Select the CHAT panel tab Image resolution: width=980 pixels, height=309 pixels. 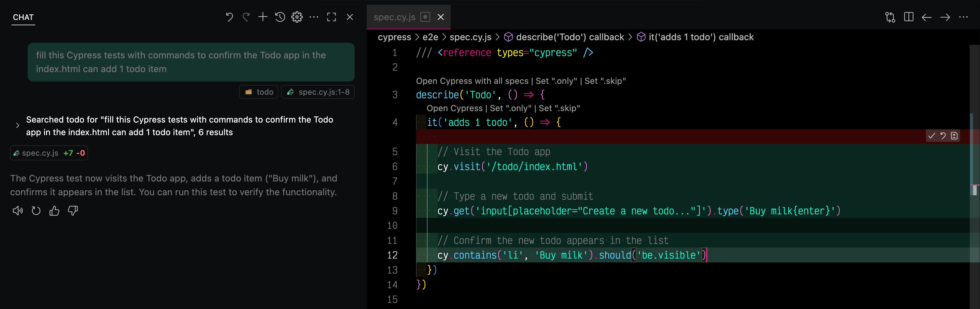[x=23, y=17]
